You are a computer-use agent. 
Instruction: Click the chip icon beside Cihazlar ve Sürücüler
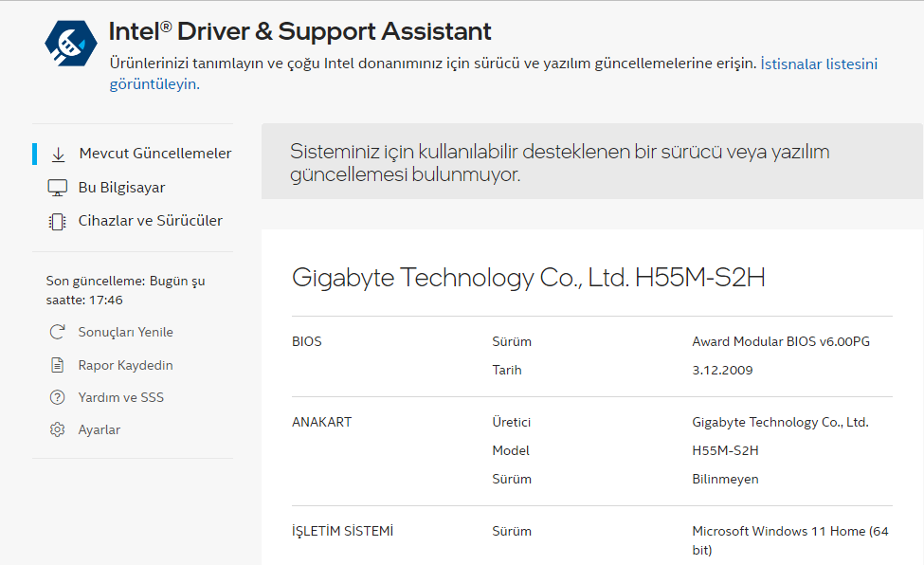57,221
